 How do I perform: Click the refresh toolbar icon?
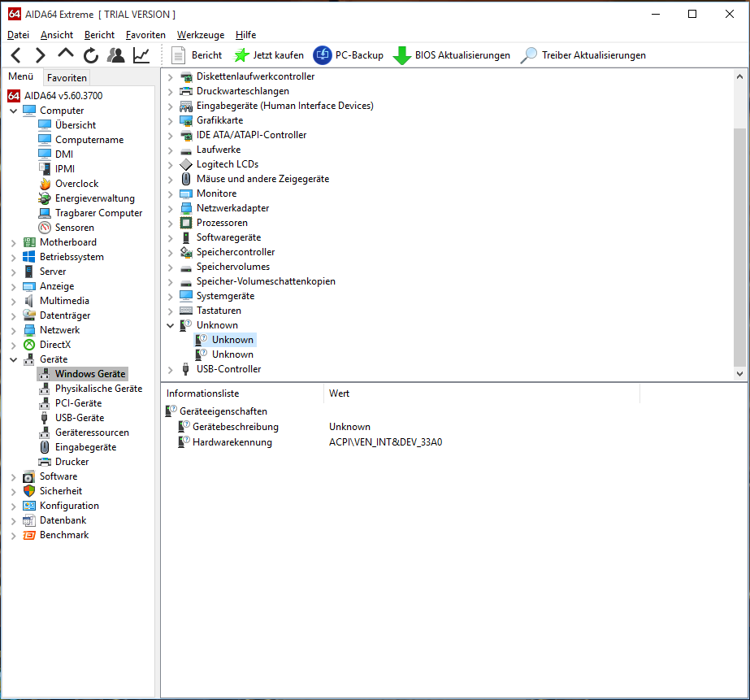pyautogui.click(x=91, y=55)
